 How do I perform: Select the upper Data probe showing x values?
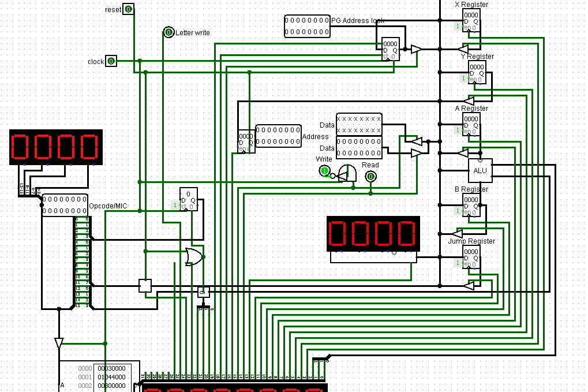click(x=359, y=125)
